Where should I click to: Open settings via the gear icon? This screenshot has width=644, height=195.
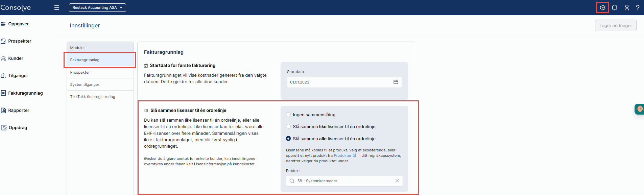pyautogui.click(x=602, y=7)
